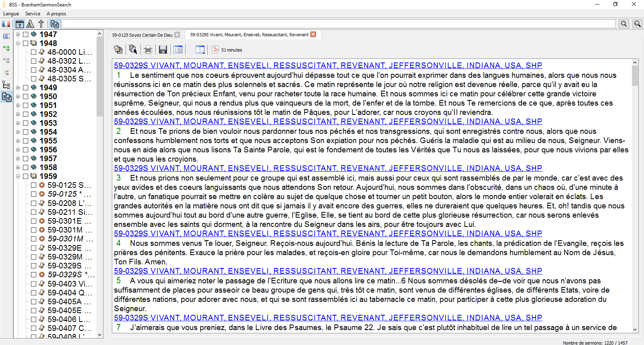This screenshot has height=345, width=644.
Task: Expand the 1949 year node
Action: point(18,87)
